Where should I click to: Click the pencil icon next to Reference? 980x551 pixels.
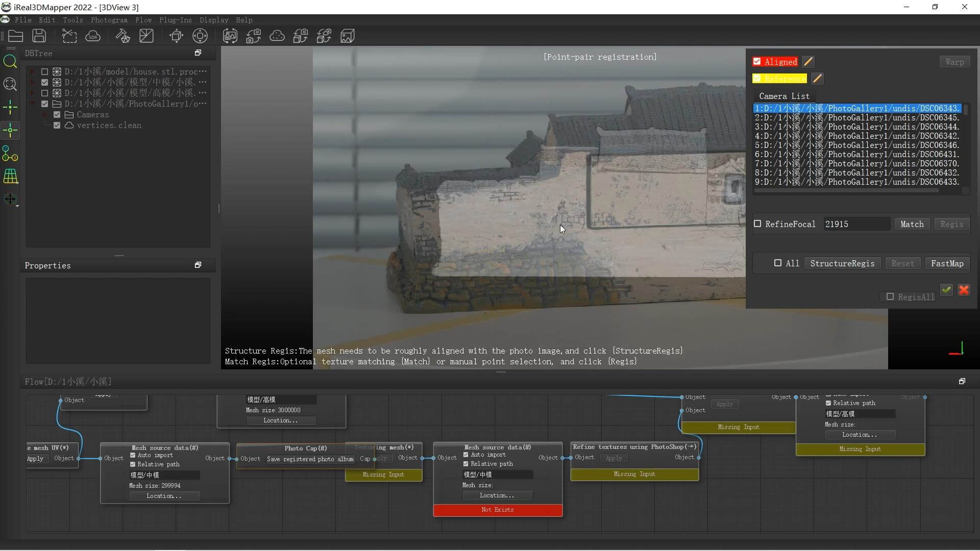click(x=817, y=79)
